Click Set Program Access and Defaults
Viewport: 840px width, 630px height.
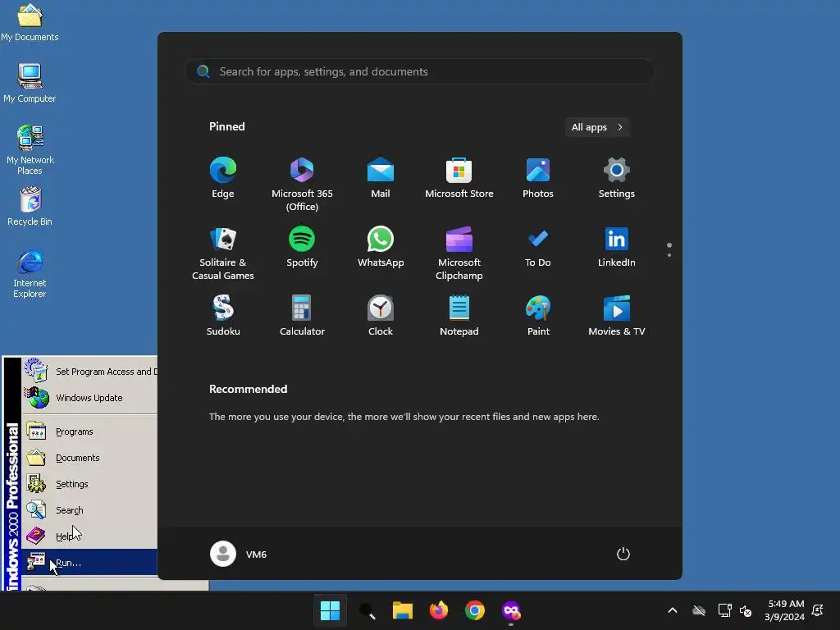(89, 372)
